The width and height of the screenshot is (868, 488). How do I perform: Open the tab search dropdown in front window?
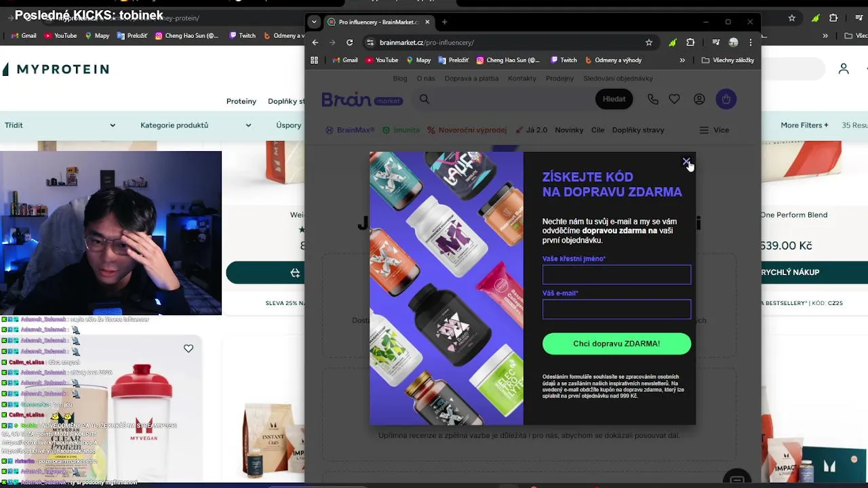pos(313,22)
